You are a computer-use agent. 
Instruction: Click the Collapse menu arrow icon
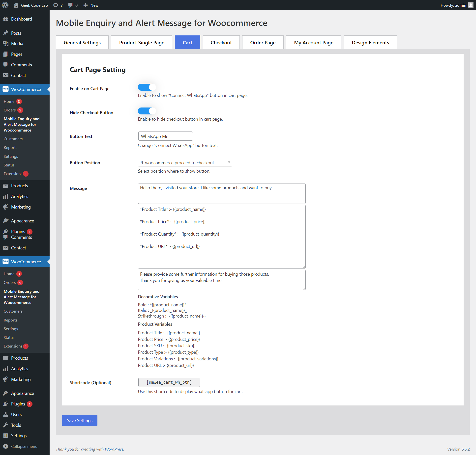point(6,446)
